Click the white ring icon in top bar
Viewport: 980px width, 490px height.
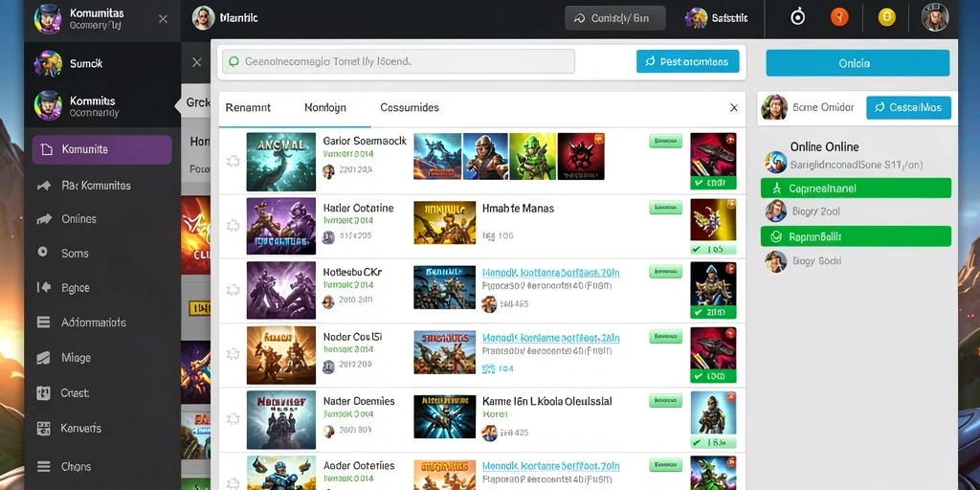point(797,17)
